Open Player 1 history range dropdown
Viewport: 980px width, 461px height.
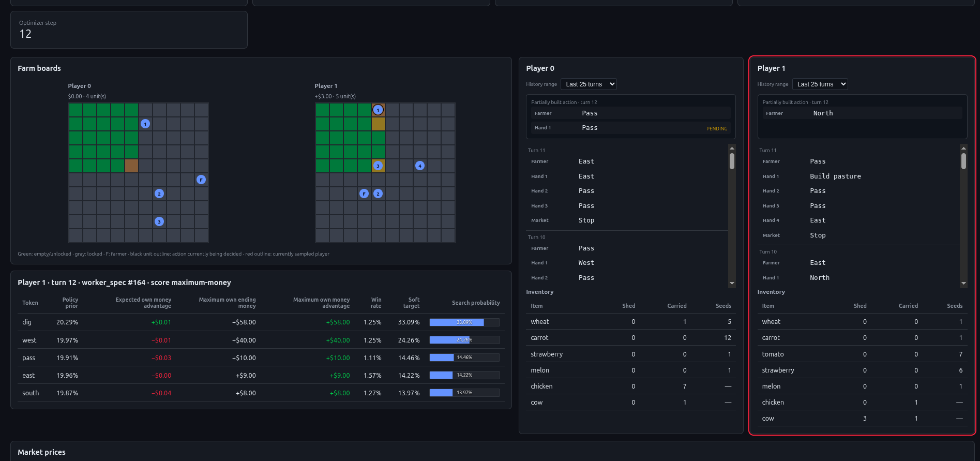(x=820, y=84)
